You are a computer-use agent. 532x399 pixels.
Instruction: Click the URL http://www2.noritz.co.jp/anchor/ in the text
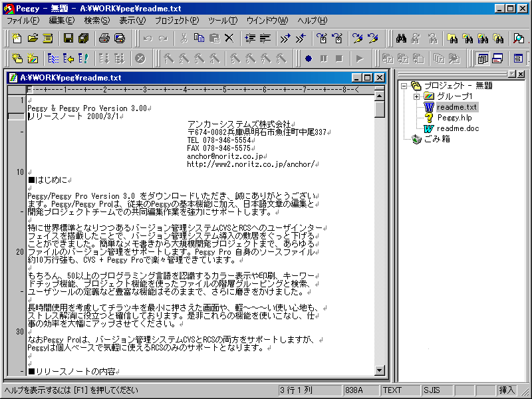pos(251,164)
